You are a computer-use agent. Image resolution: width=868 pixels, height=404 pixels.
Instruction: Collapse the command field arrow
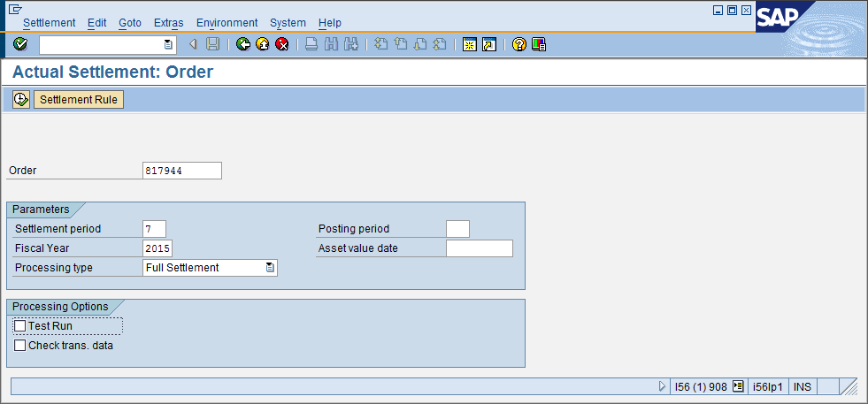[193, 44]
